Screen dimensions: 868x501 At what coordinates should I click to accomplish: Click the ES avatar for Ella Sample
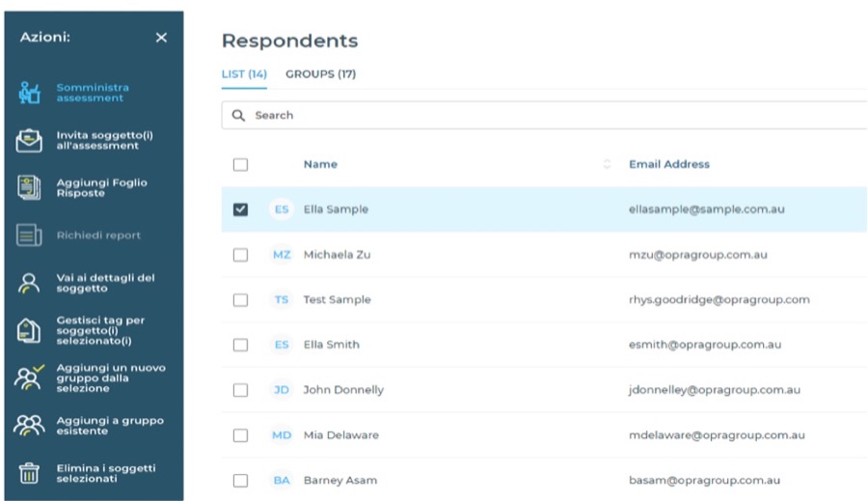click(282, 209)
